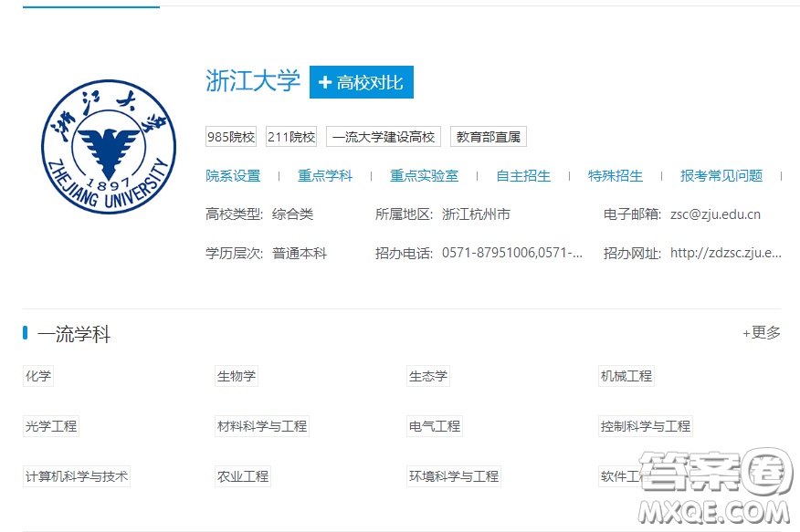This screenshot has height=532, width=800.
Task: Click the 浙江杭州市 region value
Action: tap(476, 214)
